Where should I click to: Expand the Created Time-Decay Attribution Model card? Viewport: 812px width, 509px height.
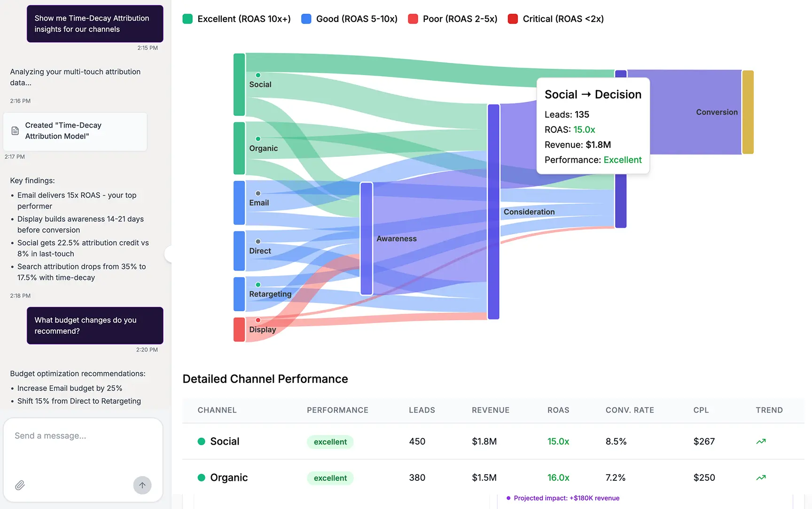click(x=75, y=131)
